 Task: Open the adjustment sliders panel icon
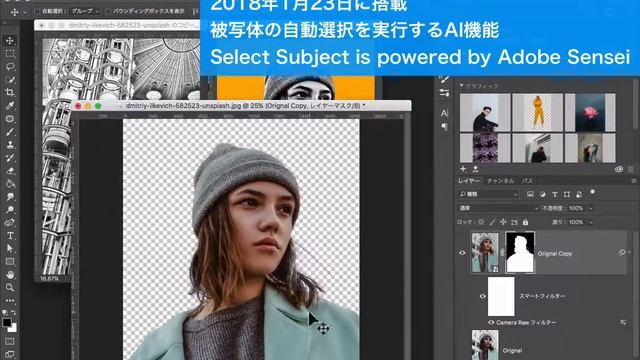444,93
